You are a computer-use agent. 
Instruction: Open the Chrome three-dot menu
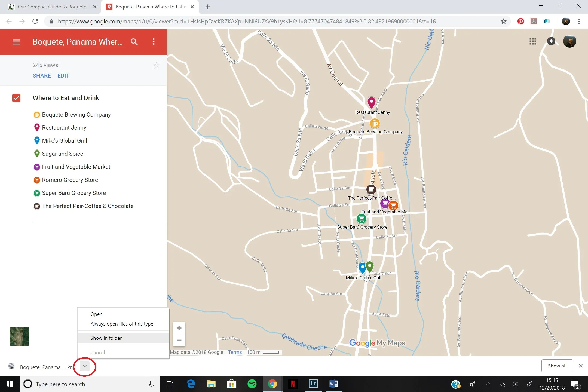point(579,21)
